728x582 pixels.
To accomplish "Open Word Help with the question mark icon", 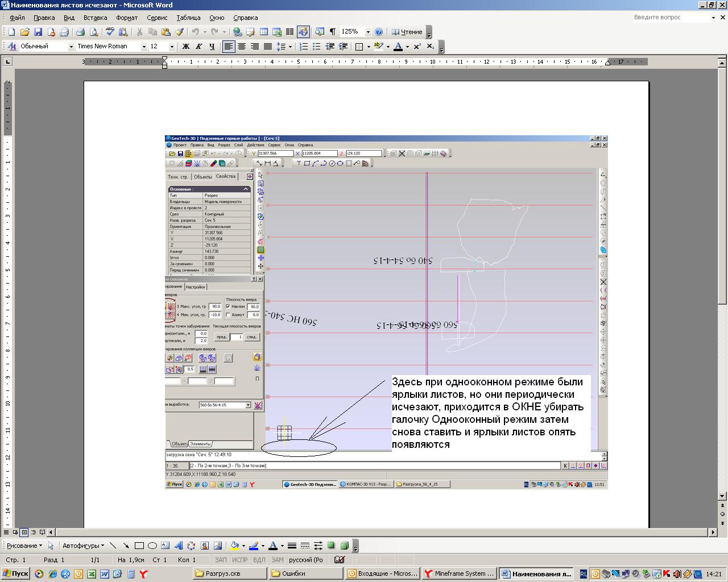I will pyautogui.click(x=379, y=32).
